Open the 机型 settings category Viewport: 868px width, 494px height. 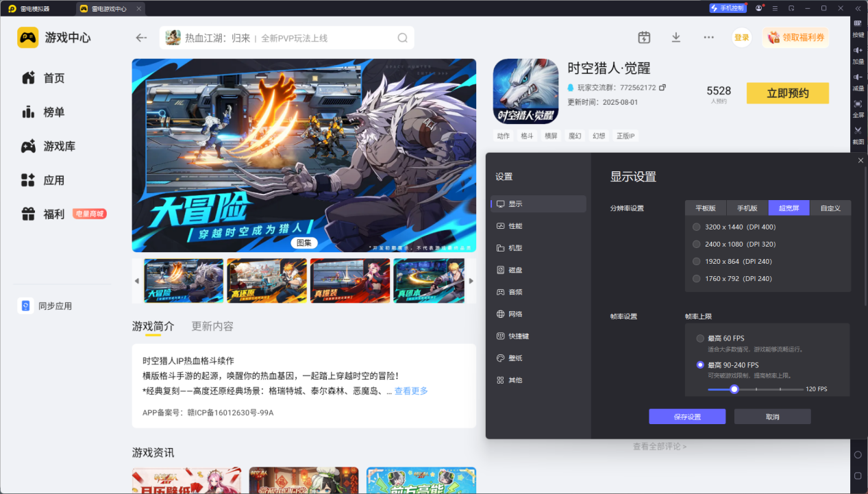538,248
